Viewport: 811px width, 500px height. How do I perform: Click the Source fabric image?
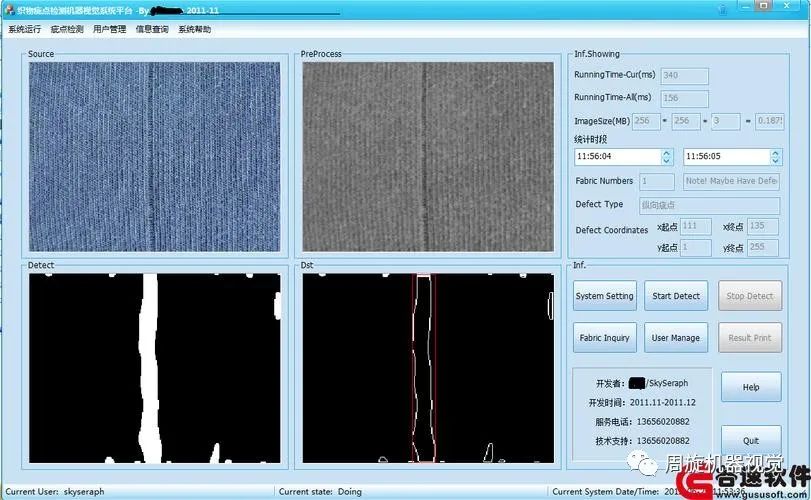[x=155, y=157]
